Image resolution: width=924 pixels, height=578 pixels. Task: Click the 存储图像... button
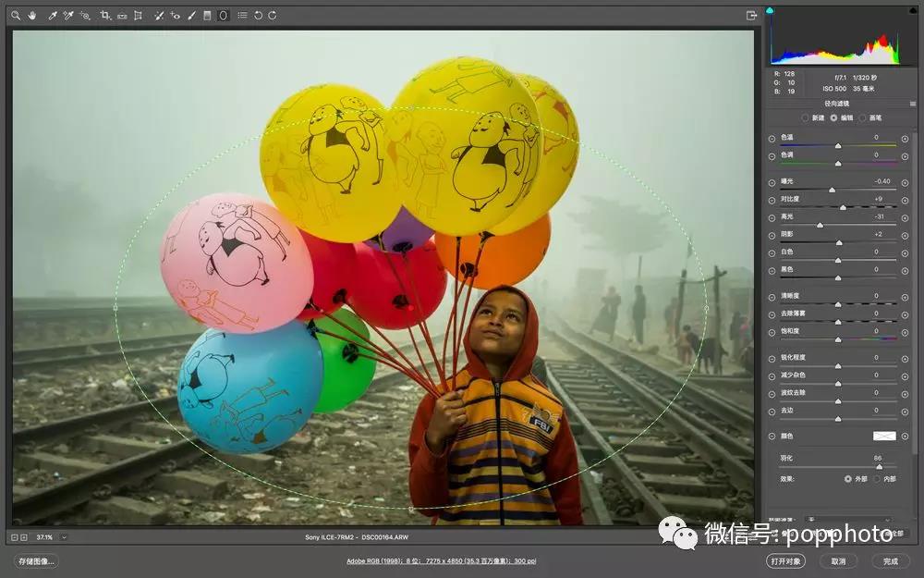[36, 561]
